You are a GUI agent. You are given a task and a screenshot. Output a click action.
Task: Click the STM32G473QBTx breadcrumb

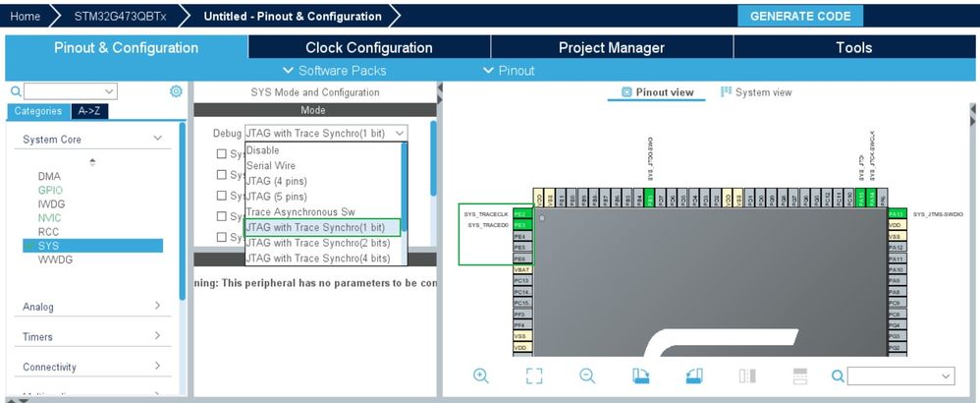point(120,17)
